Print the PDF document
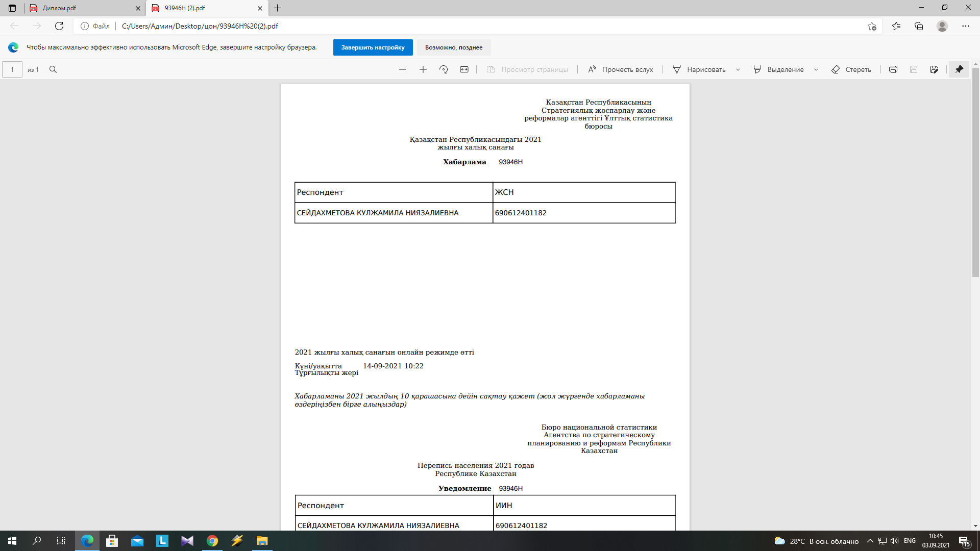Viewport: 980px width, 551px height. click(x=893, y=69)
